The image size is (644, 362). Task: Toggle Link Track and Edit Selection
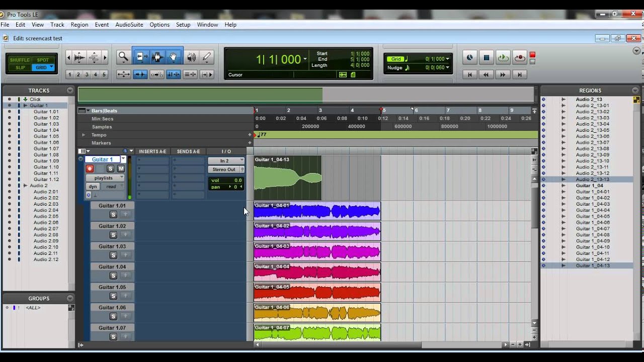point(190,74)
